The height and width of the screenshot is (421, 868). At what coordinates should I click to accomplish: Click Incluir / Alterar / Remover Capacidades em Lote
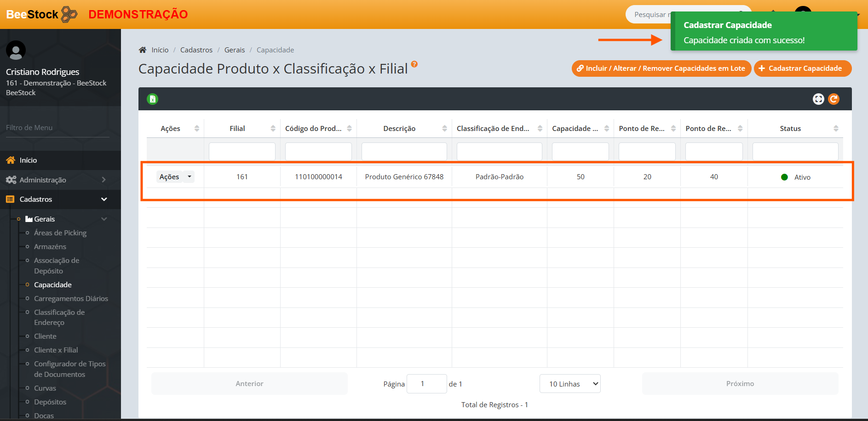(x=661, y=68)
